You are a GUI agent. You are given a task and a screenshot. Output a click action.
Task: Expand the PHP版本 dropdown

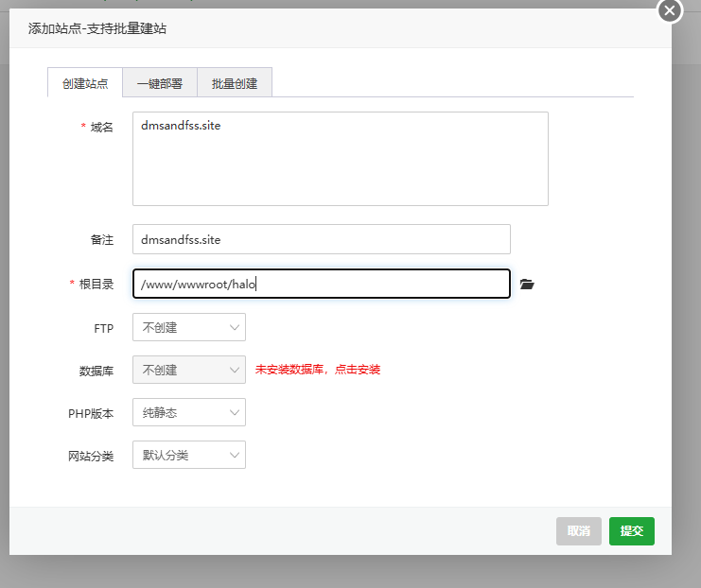(189, 412)
